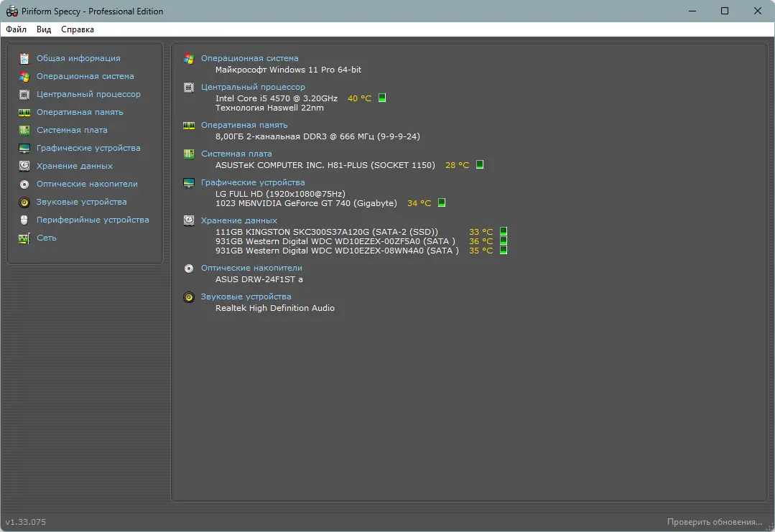775x532 pixels.
Task: Click the ASUS DRW-24F1ST a text
Action: (259, 279)
